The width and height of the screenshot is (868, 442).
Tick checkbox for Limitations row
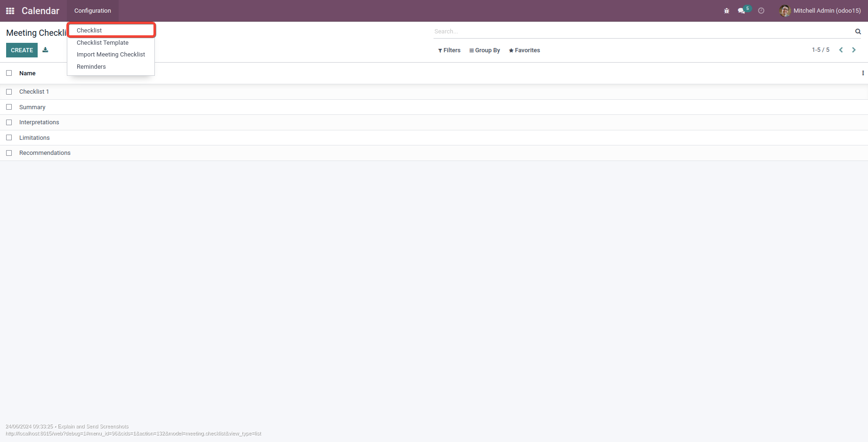pos(9,137)
